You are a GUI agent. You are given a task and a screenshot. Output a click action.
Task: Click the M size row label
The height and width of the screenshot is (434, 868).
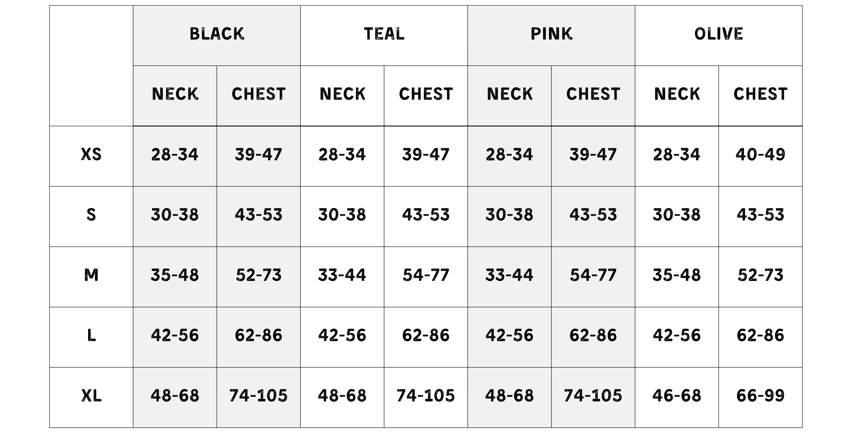pos(91,275)
